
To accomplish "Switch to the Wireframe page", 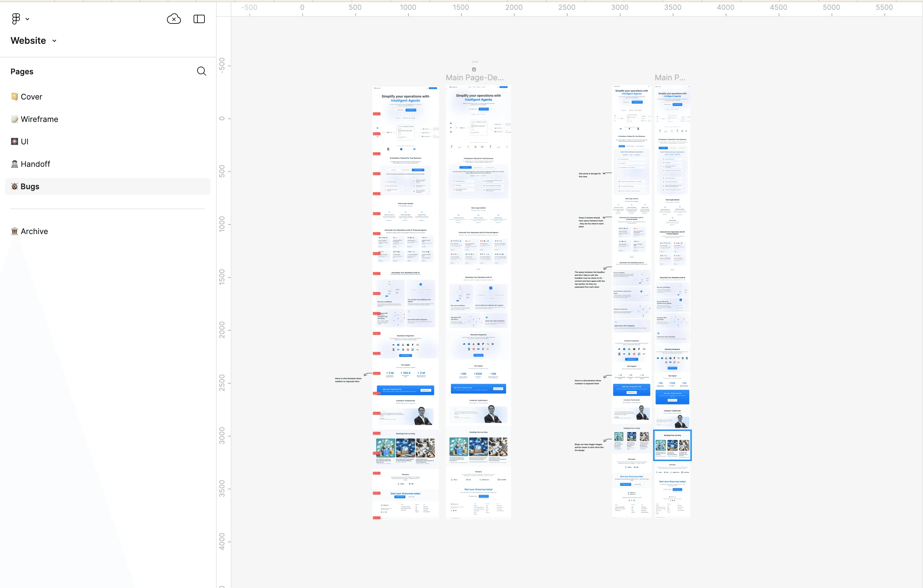I will [39, 119].
